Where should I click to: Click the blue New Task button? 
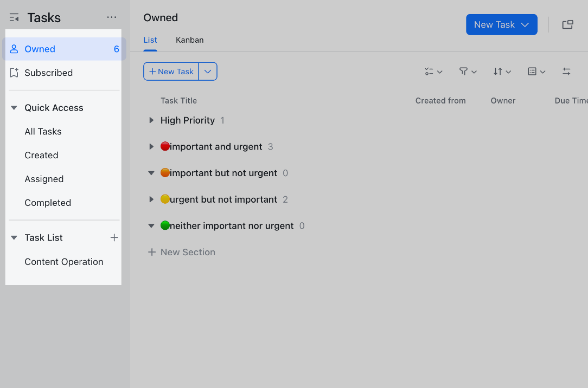coord(495,24)
